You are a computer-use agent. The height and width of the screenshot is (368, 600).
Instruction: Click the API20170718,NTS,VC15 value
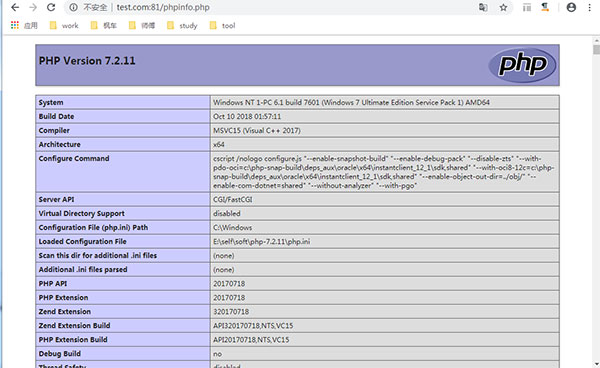[x=251, y=340]
